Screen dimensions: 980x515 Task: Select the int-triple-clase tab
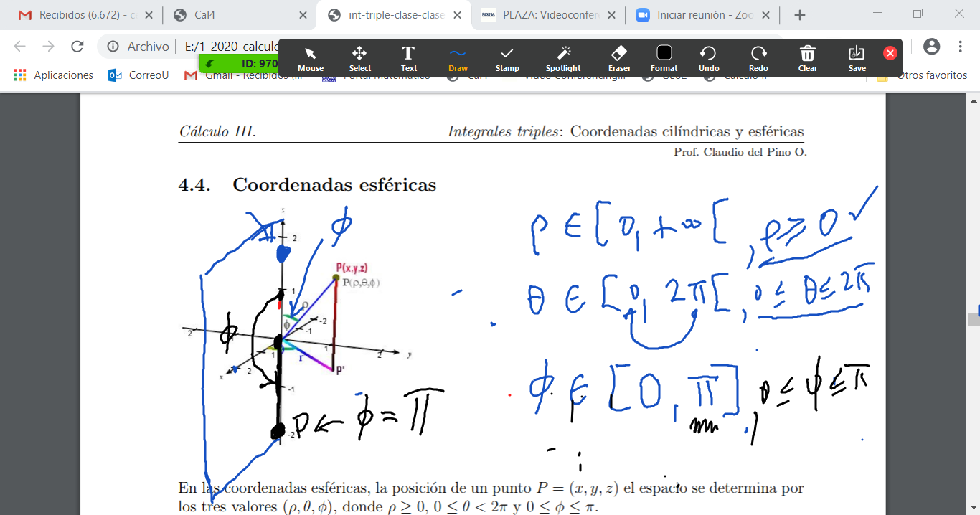point(394,15)
